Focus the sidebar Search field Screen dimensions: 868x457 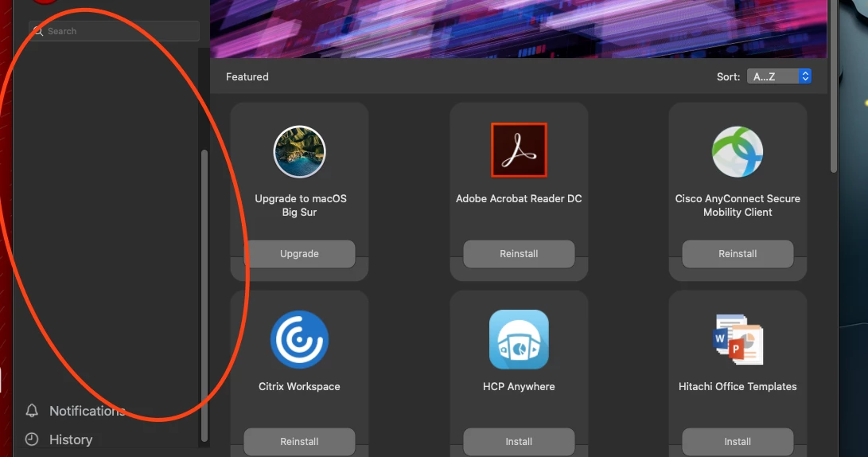coord(114,31)
